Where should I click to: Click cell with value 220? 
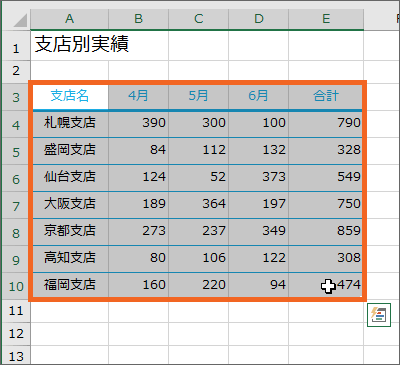(x=198, y=286)
